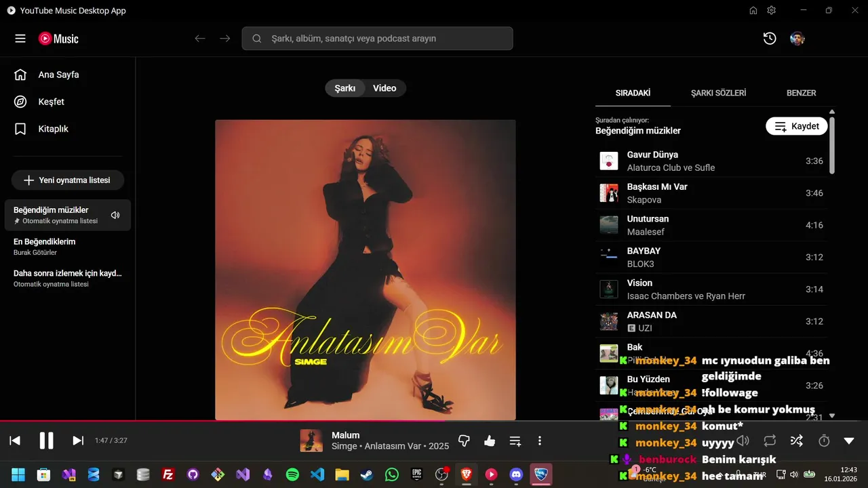Go back with the left arrow

point(200,39)
